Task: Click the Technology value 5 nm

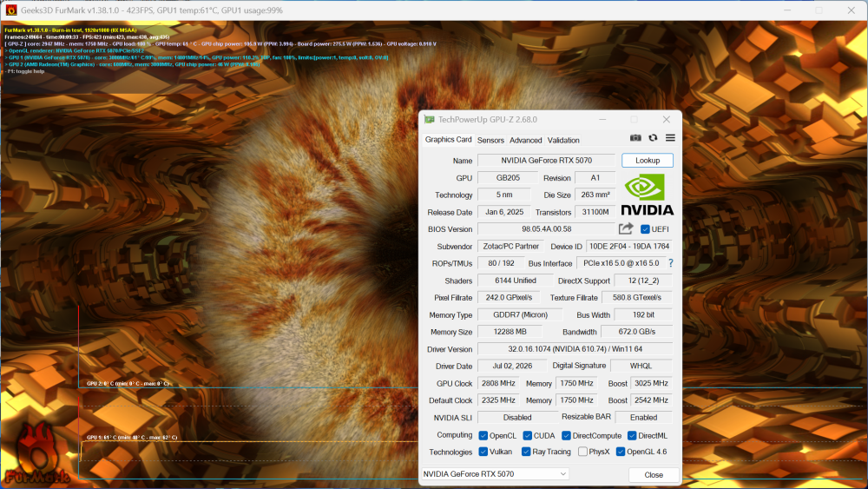Action: coord(503,195)
